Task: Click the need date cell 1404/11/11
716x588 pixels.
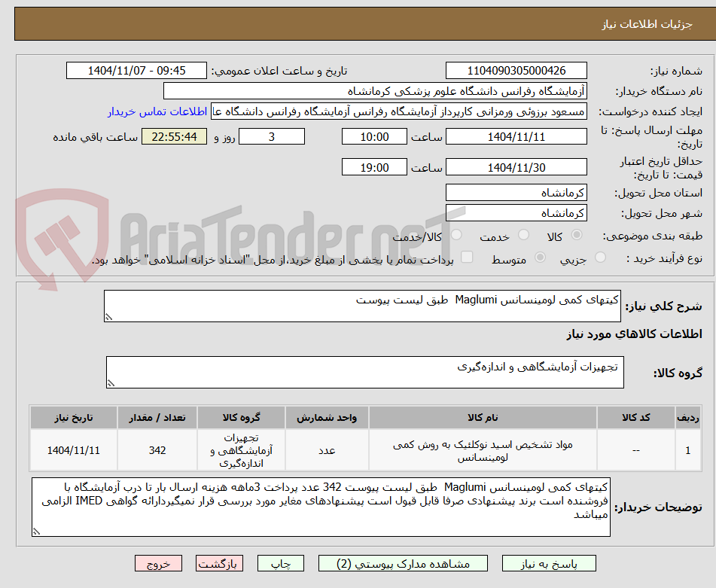Action: pyautogui.click(x=74, y=450)
